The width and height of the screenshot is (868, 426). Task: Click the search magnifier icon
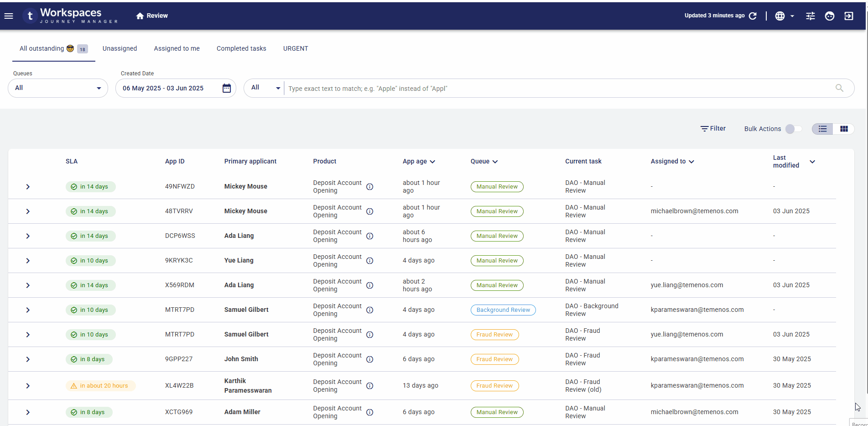point(839,88)
